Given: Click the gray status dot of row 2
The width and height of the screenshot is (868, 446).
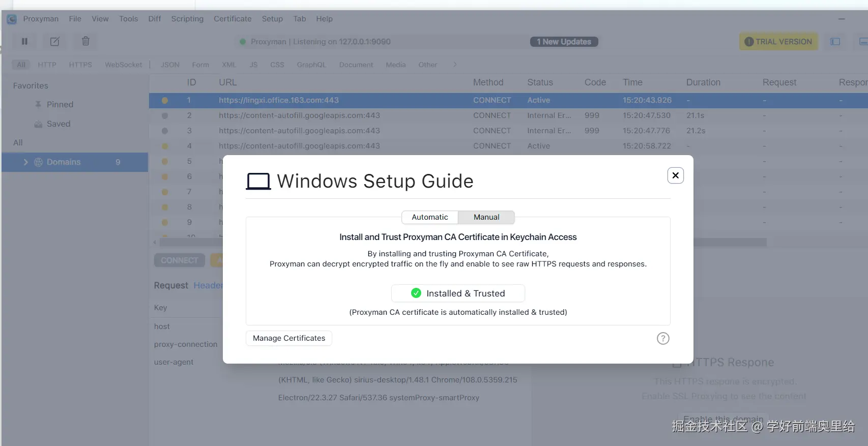Looking at the screenshot, I should coord(165,116).
